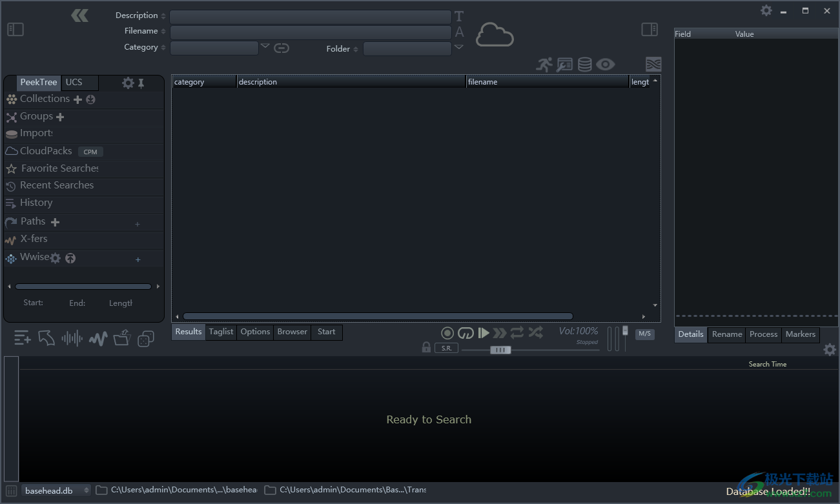
Task: Click the running man icon
Action: pos(544,65)
